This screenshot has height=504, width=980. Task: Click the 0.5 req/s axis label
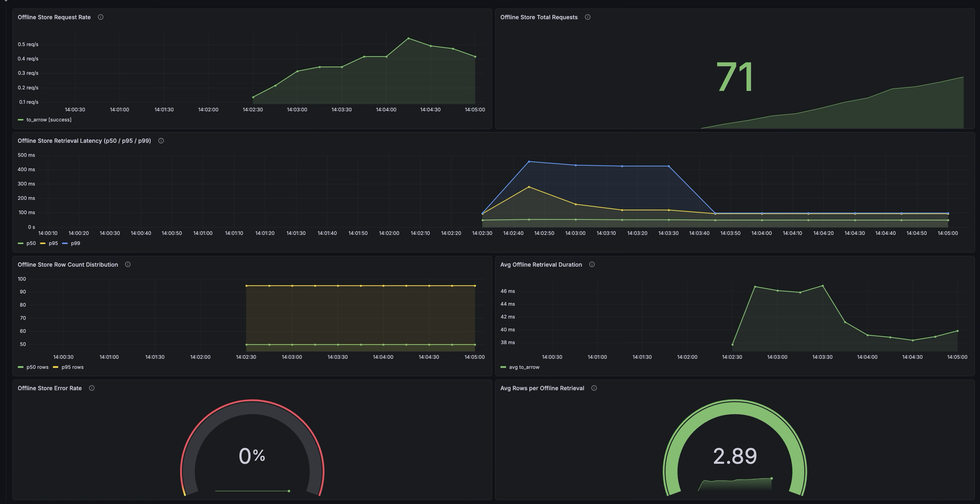click(28, 45)
